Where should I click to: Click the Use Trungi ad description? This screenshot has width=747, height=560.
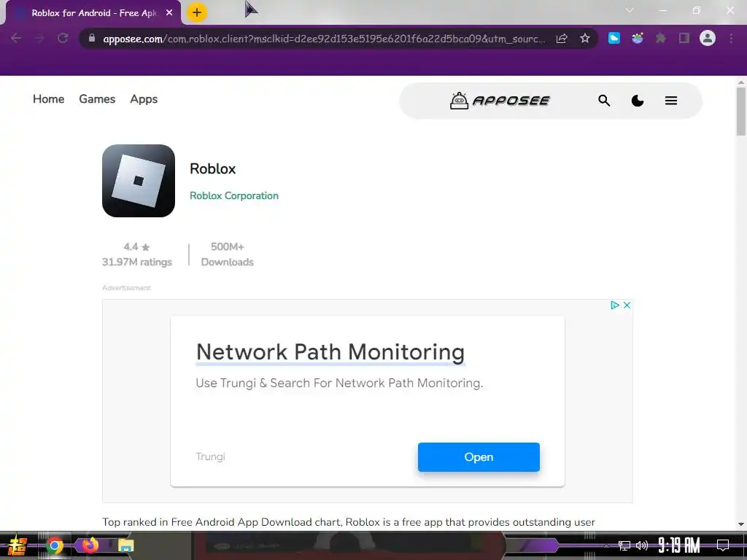(x=339, y=383)
